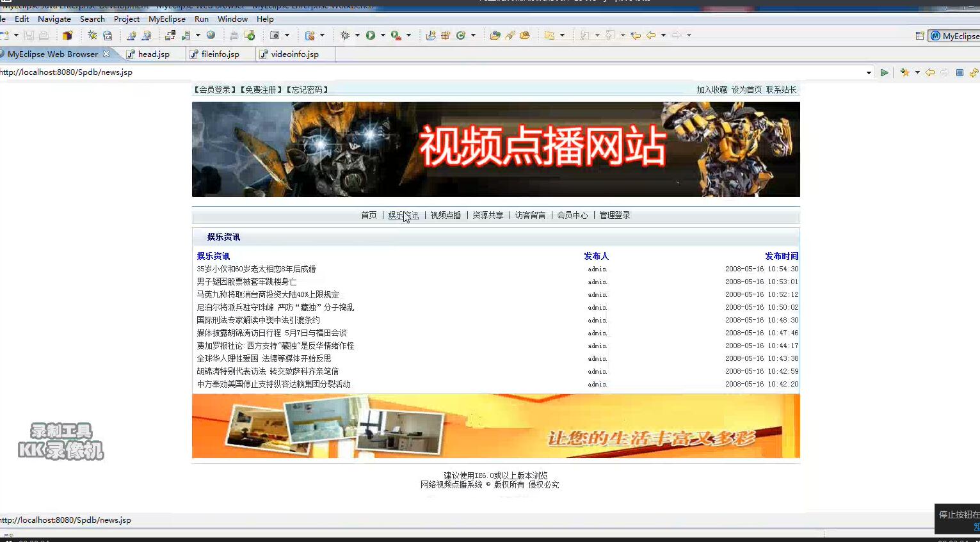
Task: Click the browser Refresh icon
Action: [974, 73]
